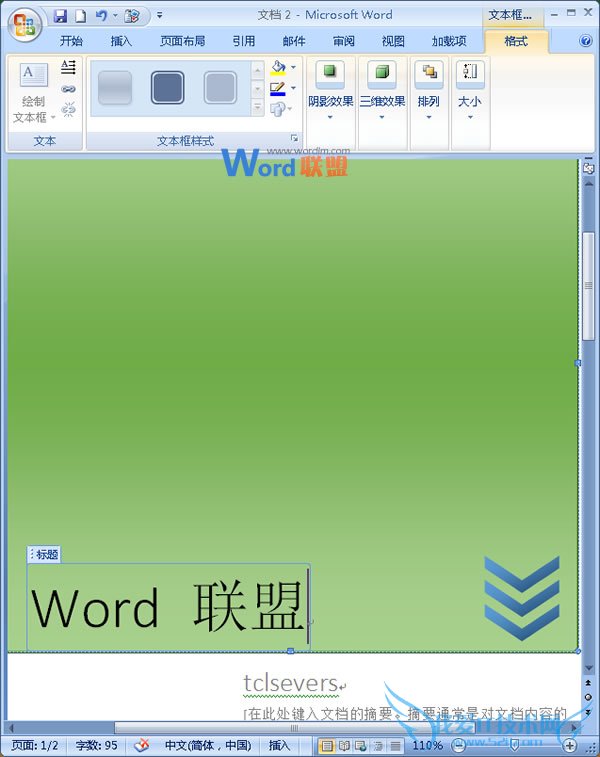
Task: Create text box link icon
Action: (x=69, y=89)
